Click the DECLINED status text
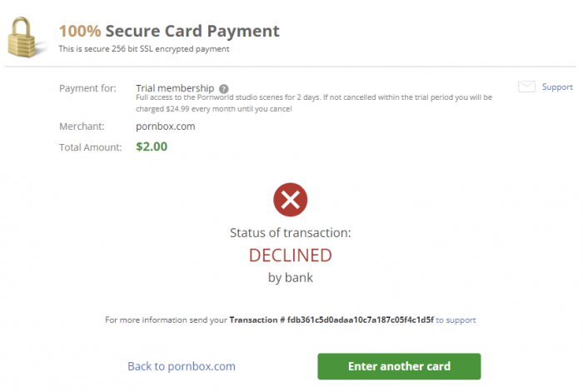The height and width of the screenshot is (392, 583). (291, 255)
